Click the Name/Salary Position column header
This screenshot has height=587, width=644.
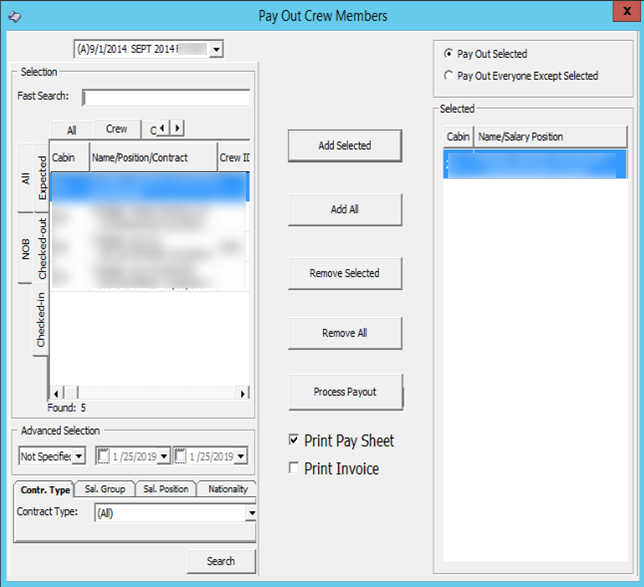(x=551, y=137)
